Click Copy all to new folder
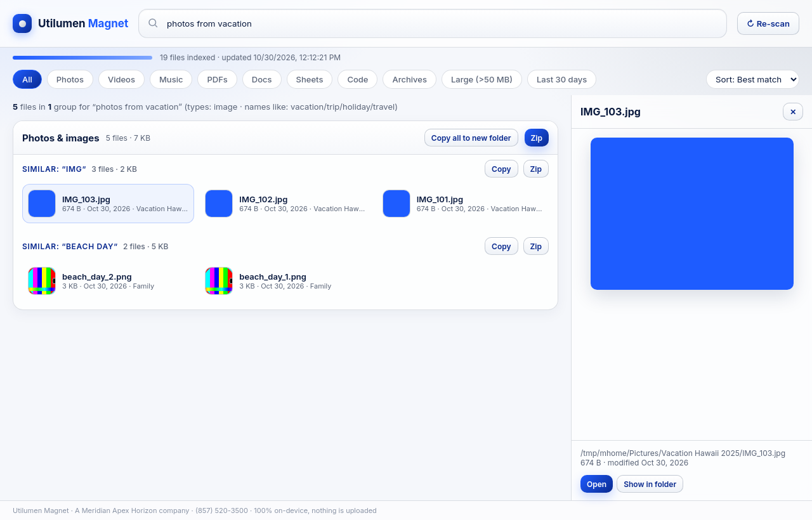Image resolution: width=812 pixels, height=520 pixels. [x=471, y=138]
